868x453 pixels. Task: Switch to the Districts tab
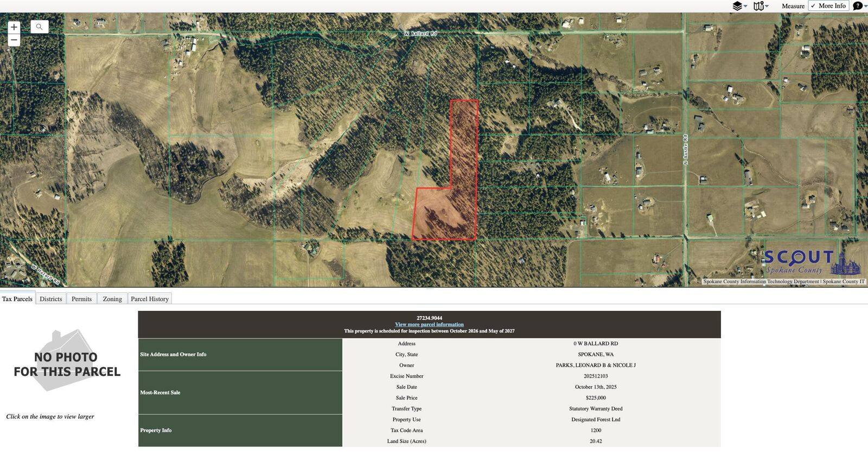tap(51, 299)
